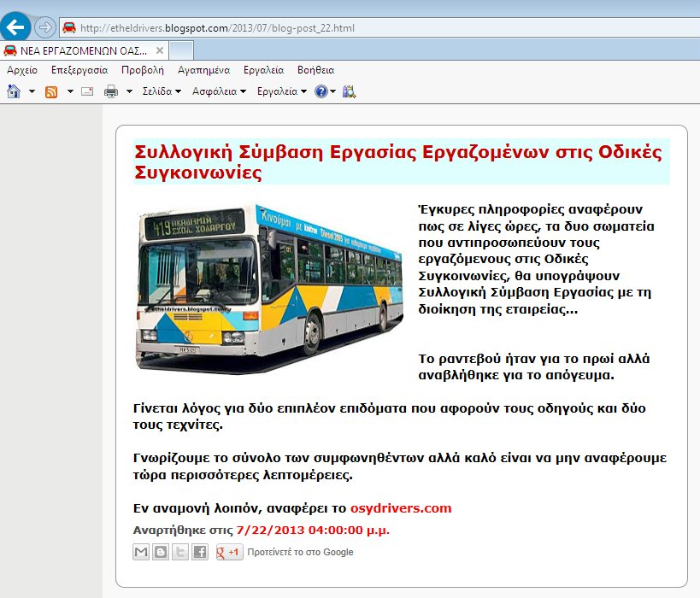Open a new blank tab
700x598 pixels.
pos(181,50)
